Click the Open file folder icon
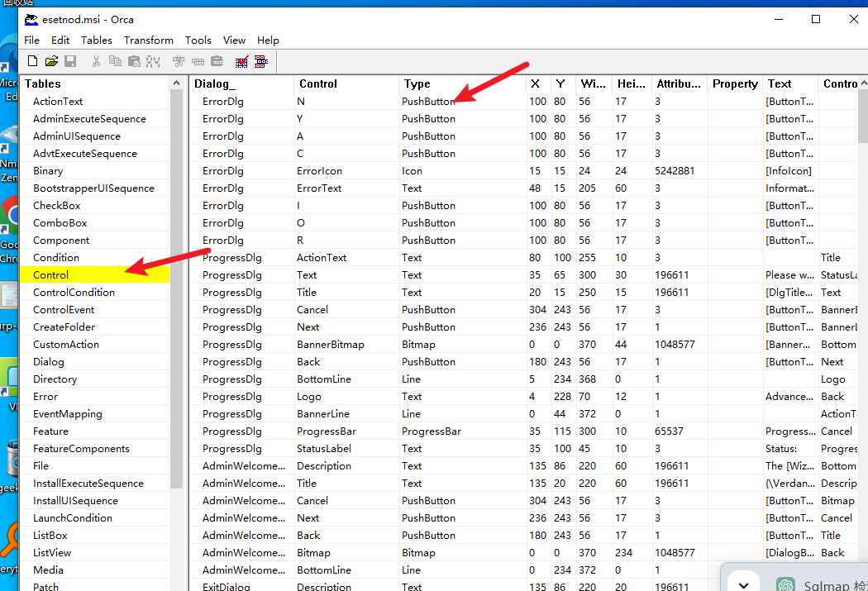 click(51, 61)
